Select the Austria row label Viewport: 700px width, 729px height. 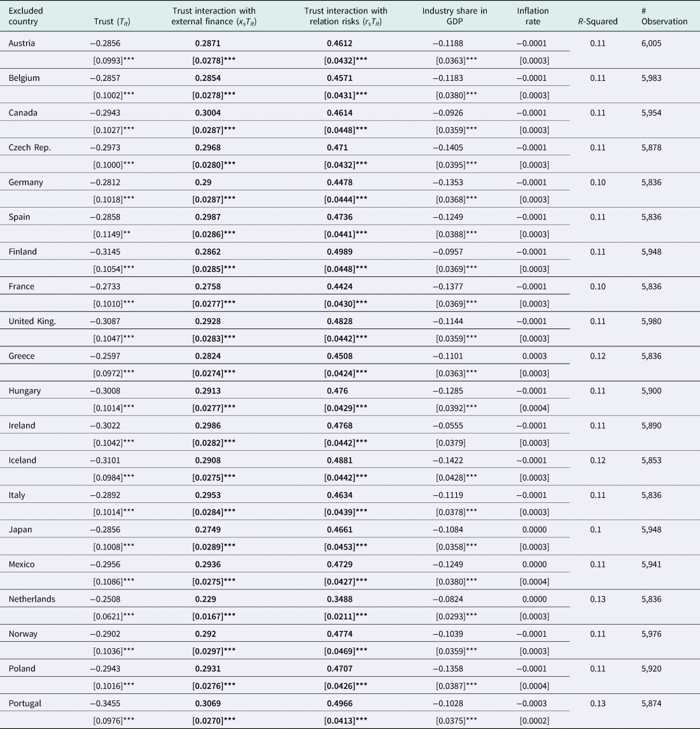(22, 43)
